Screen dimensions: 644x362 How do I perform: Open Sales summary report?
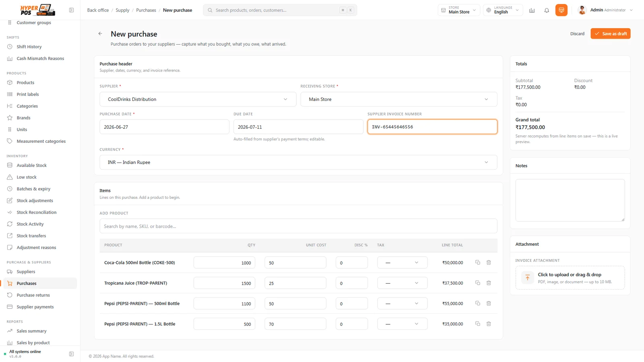pyautogui.click(x=31, y=331)
